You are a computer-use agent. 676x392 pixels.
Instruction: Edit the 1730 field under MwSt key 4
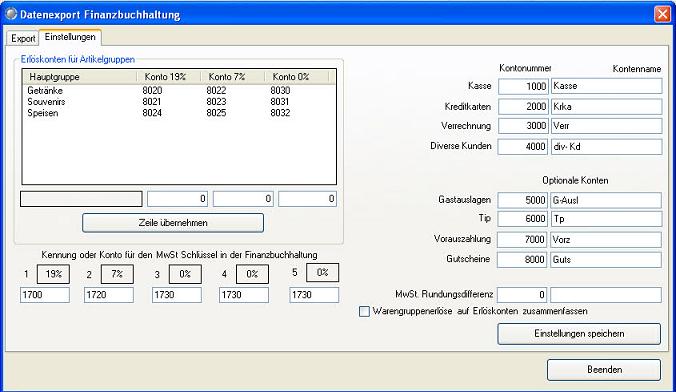244,295
